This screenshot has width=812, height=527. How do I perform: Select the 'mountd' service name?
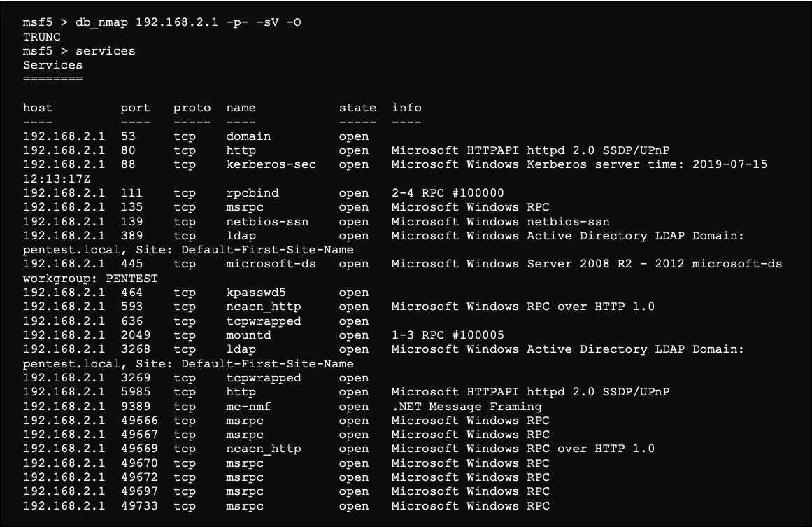248,335
